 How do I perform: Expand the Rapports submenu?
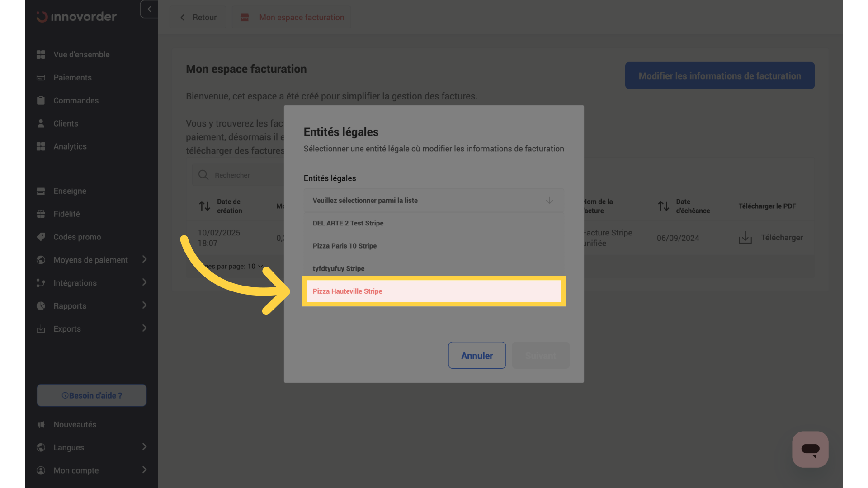point(144,305)
